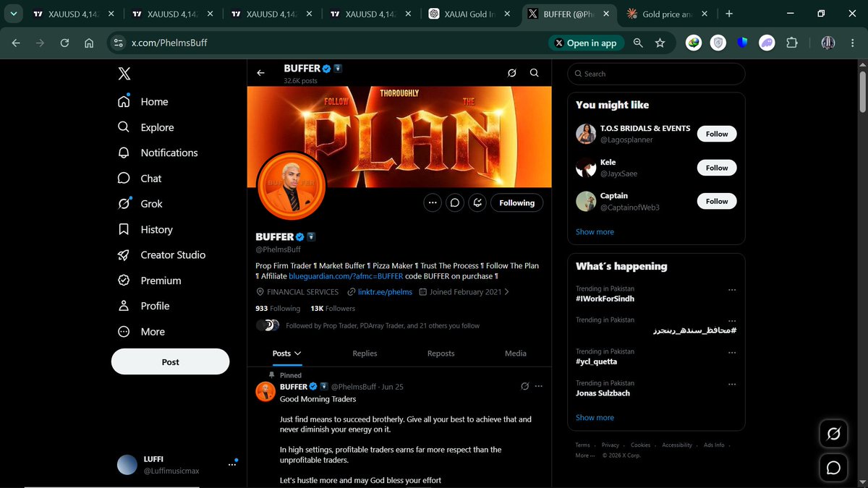Switch to the Reposts tab
This screenshot has height=488, width=868.
coord(441,354)
